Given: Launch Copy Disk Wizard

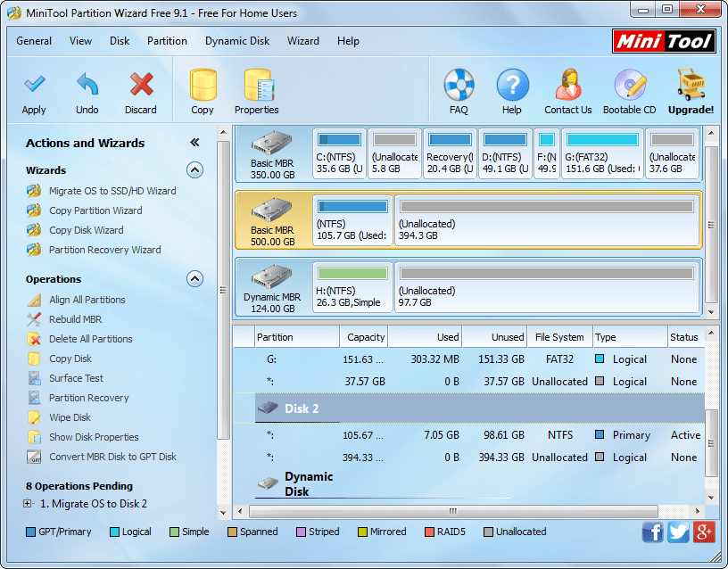Looking at the screenshot, I should (87, 230).
